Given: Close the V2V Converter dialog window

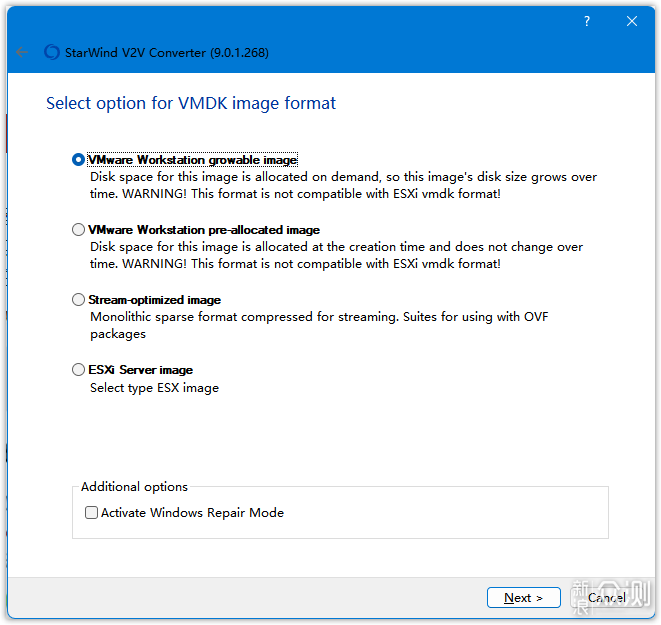Looking at the screenshot, I should point(631,21).
